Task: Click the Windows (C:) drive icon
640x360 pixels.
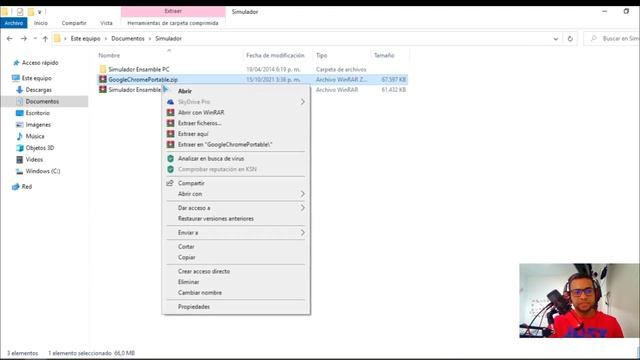Action: pyautogui.click(x=19, y=171)
